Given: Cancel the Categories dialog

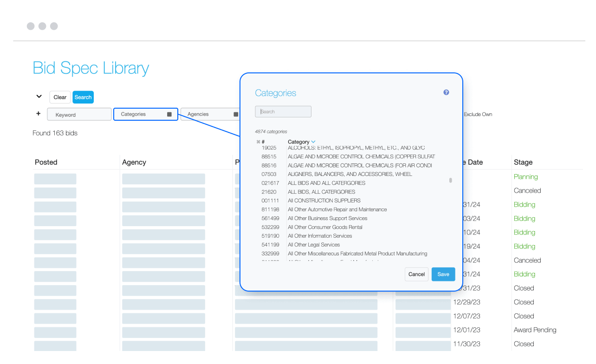Looking at the screenshot, I should coord(416,274).
